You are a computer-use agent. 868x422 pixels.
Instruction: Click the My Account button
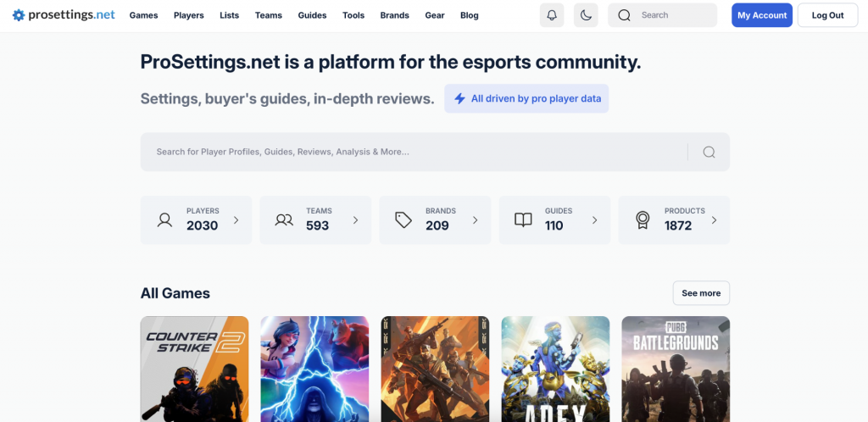tap(762, 15)
